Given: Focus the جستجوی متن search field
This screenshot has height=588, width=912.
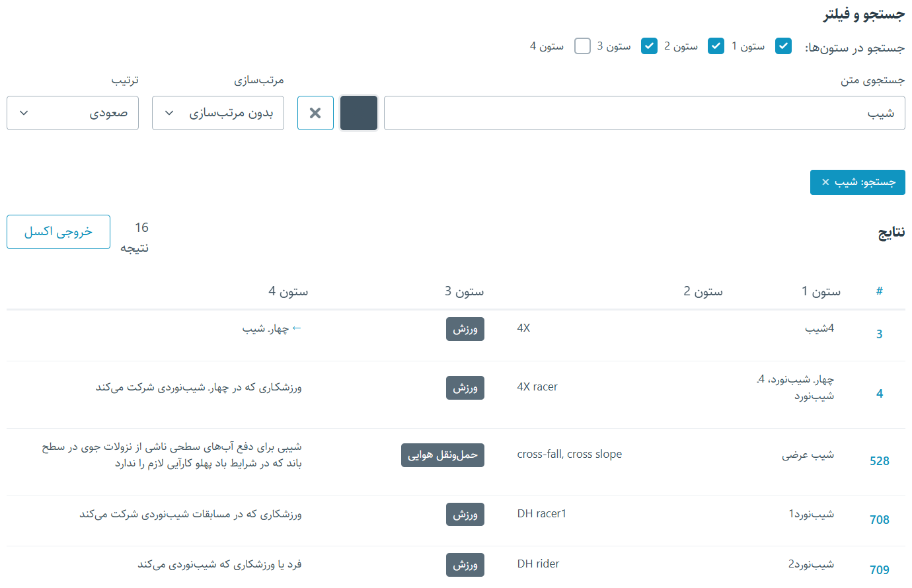Looking at the screenshot, I should pyautogui.click(x=644, y=113).
